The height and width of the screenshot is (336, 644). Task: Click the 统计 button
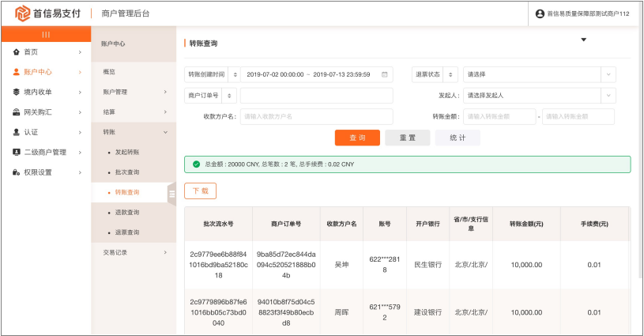458,138
